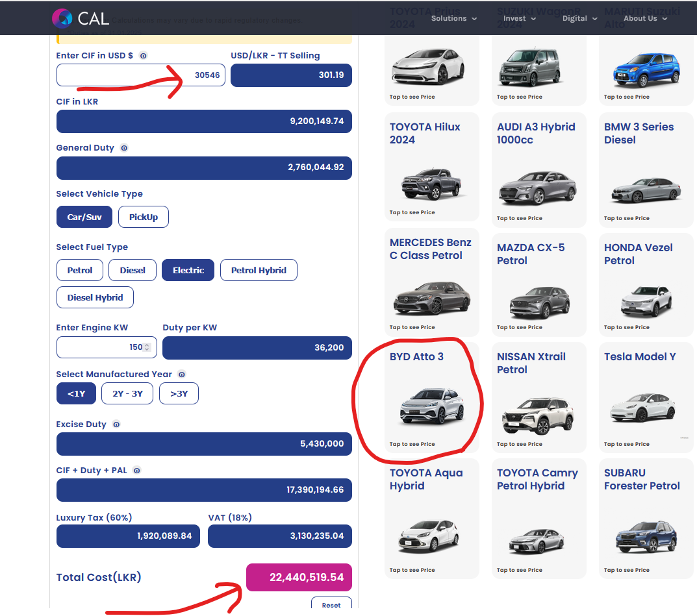Choose Electric fuel type
The height and width of the screenshot is (616, 697).
pyautogui.click(x=188, y=271)
